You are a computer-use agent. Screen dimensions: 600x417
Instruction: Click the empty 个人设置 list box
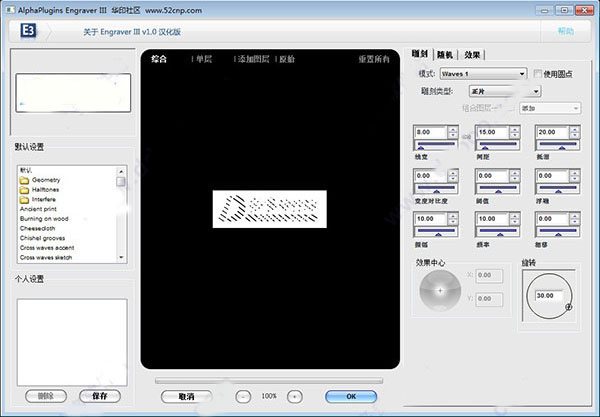click(72, 342)
